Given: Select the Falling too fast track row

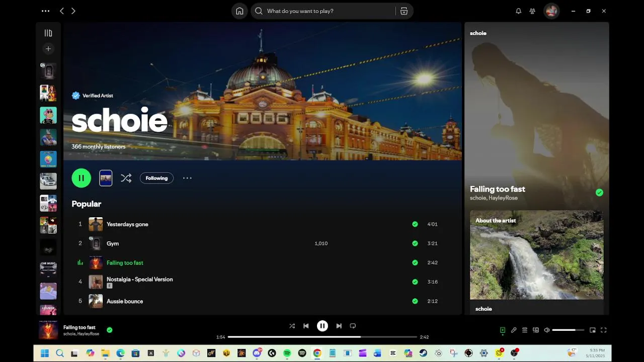Looking at the screenshot, I should [263, 262].
